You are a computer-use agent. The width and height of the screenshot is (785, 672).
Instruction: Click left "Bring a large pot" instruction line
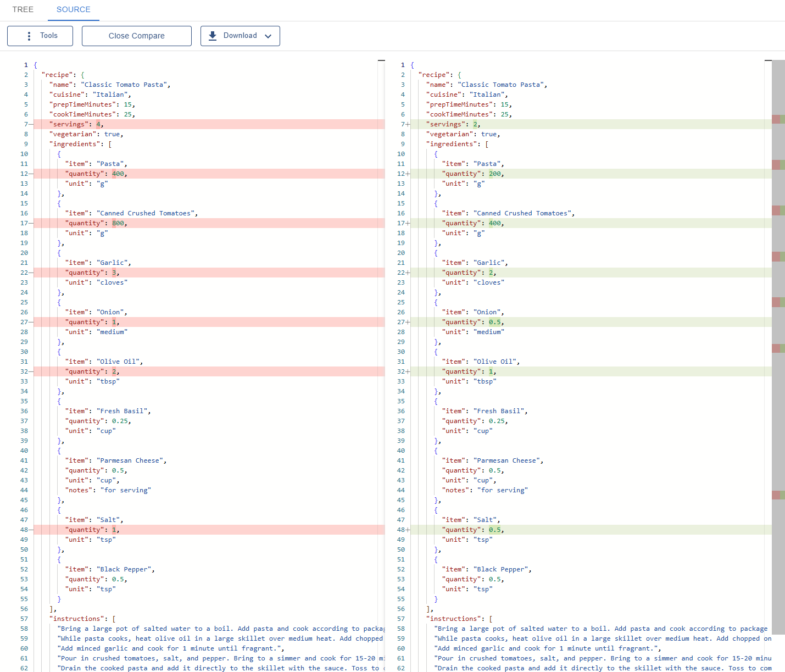pos(221,629)
